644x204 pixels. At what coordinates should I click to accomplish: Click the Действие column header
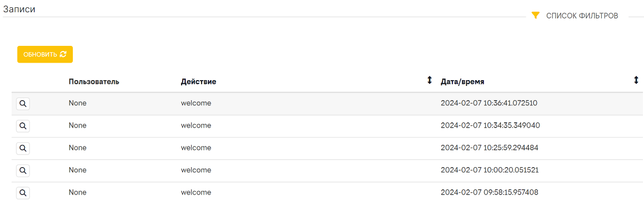click(198, 82)
